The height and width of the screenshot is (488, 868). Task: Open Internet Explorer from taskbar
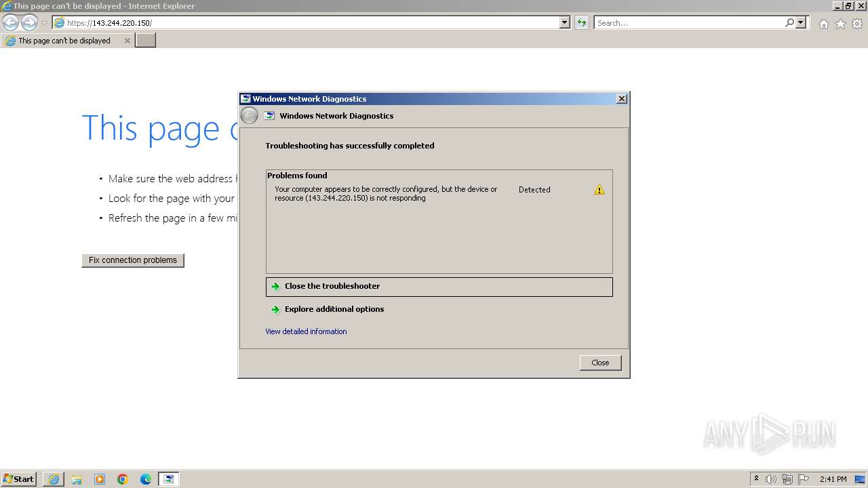(x=54, y=479)
